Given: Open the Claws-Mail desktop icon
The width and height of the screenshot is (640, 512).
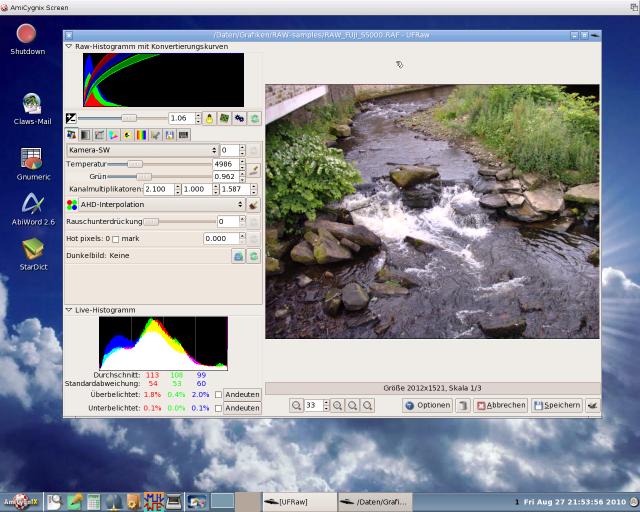Looking at the screenshot, I should point(31,103).
